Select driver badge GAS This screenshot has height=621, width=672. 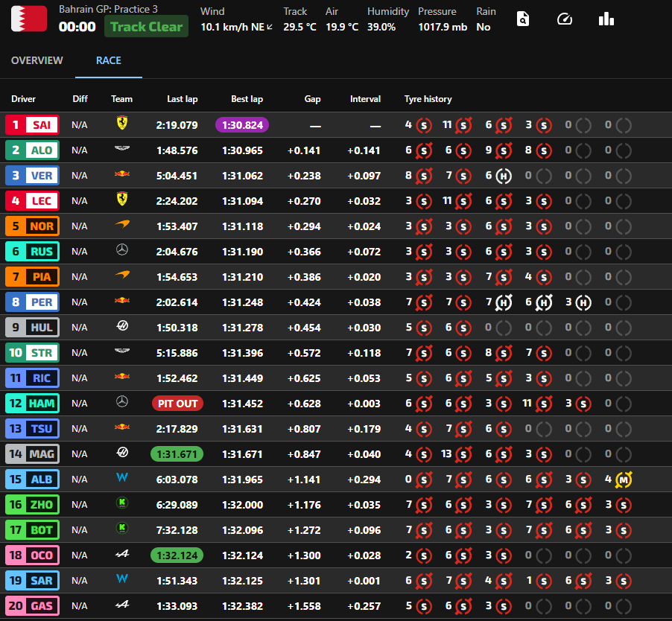[32, 606]
